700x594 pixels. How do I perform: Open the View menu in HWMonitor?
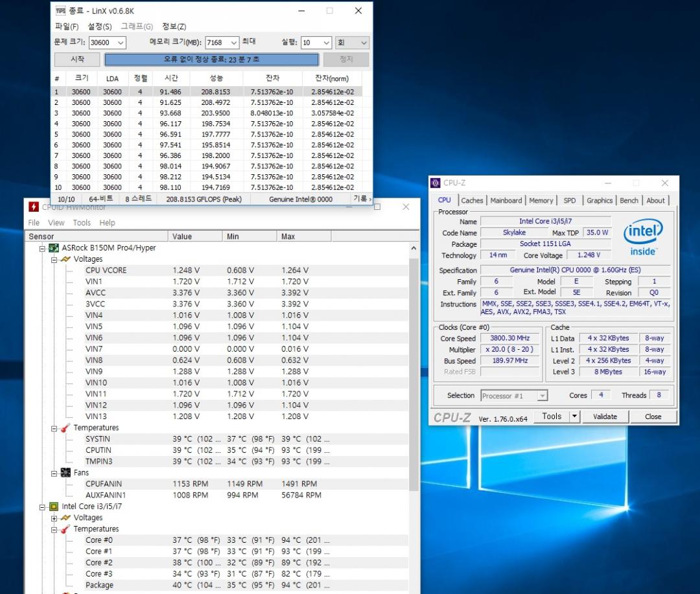pos(56,223)
